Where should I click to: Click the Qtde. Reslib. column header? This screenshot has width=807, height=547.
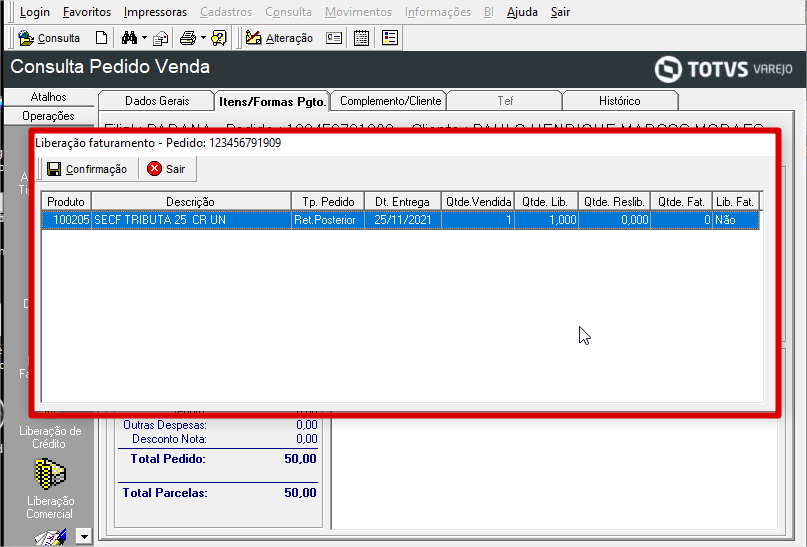click(x=614, y=202)
